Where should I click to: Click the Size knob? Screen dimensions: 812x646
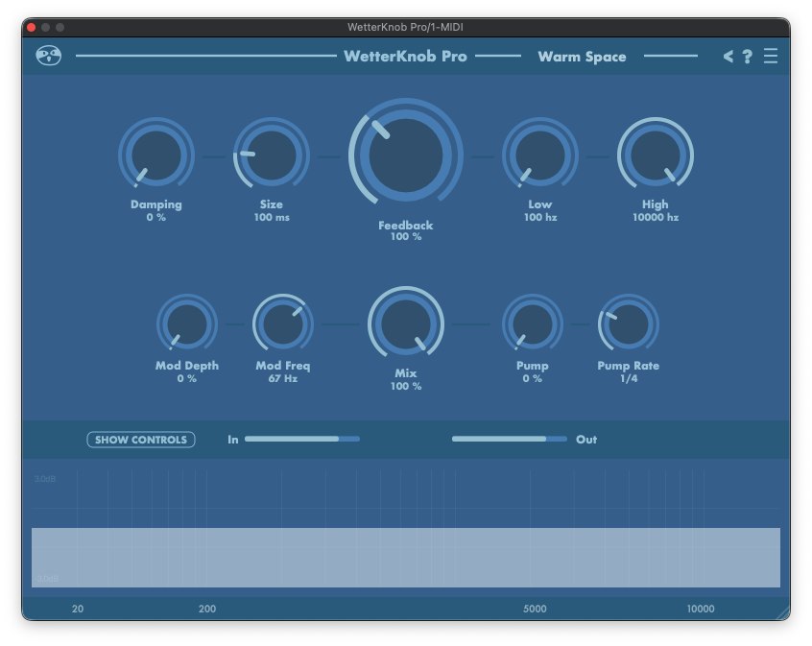click(272, 156)
